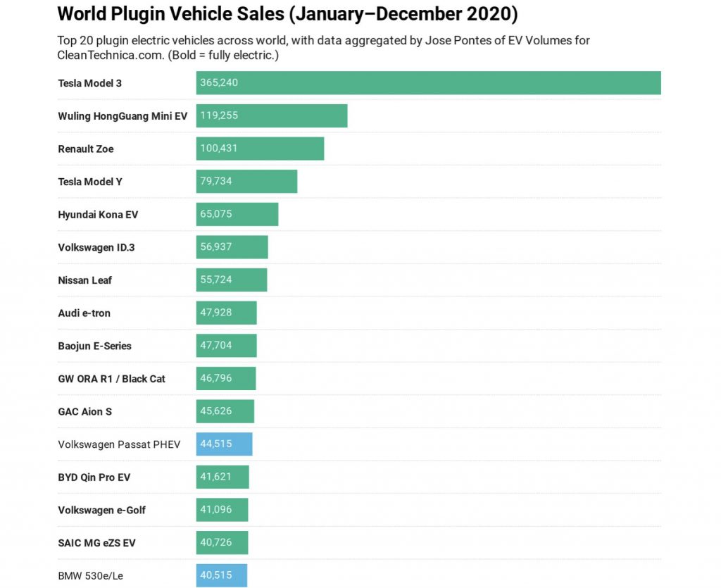Select the value 365,240

pyautogui.click(x=219, y=83)
